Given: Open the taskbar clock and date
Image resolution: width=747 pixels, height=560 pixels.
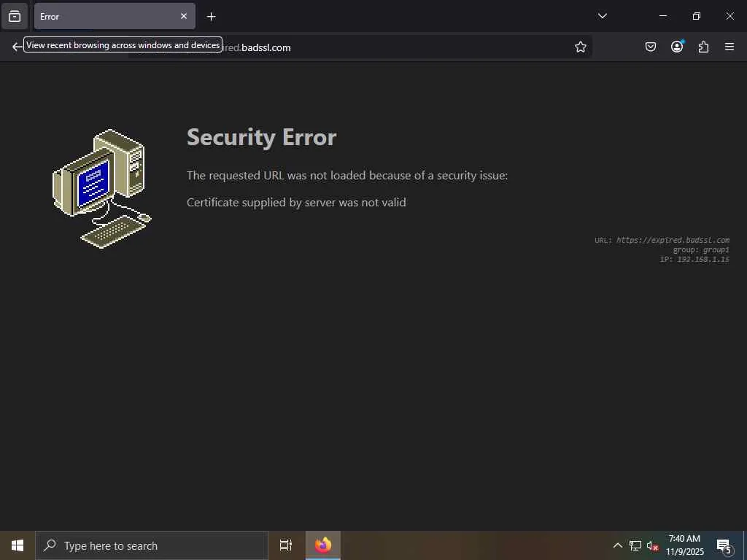Looking at the screenshot, I should (684, 545).
